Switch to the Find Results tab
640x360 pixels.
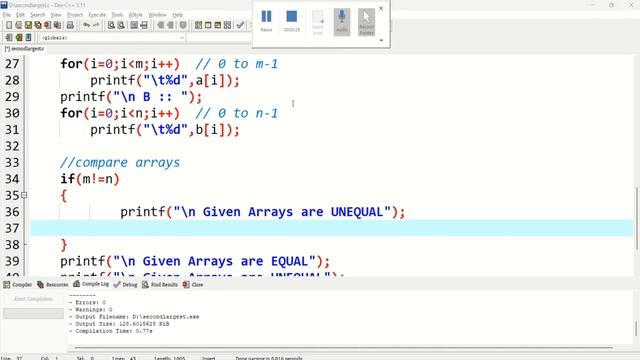[160, 284]
